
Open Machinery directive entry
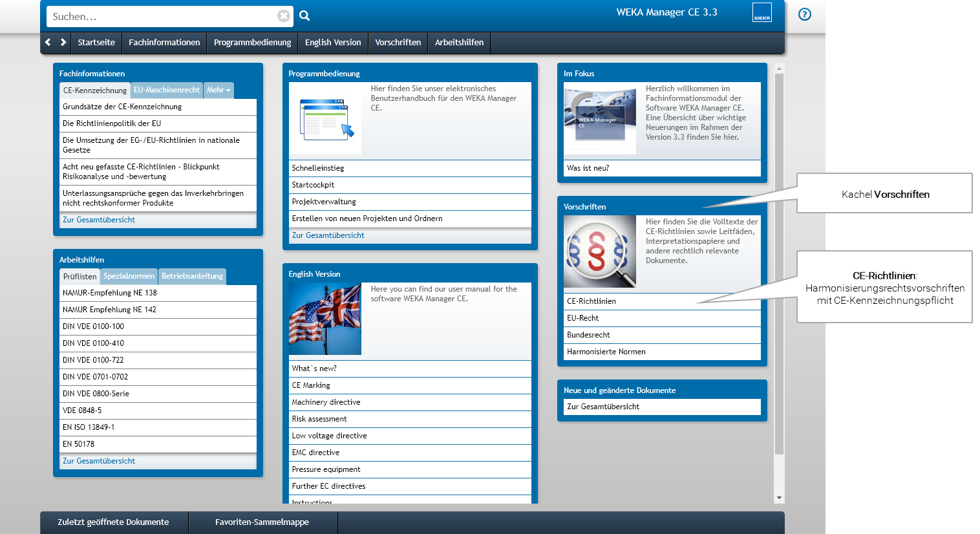tap(326, 402)
